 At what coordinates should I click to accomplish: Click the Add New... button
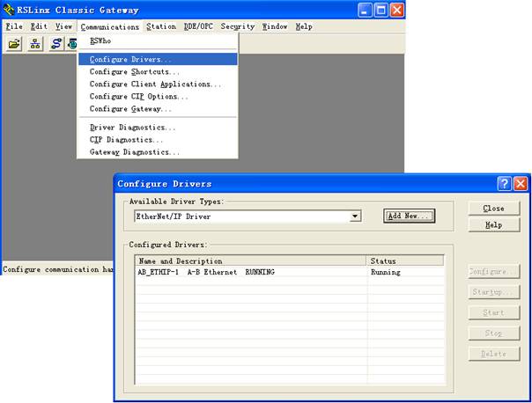410,216
